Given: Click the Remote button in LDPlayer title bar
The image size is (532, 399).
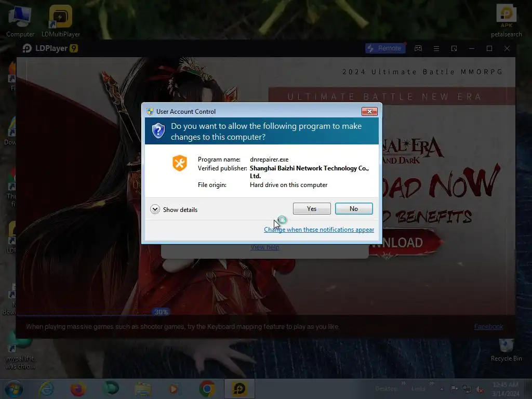Looking at the screenshot, I should (385, 48).
